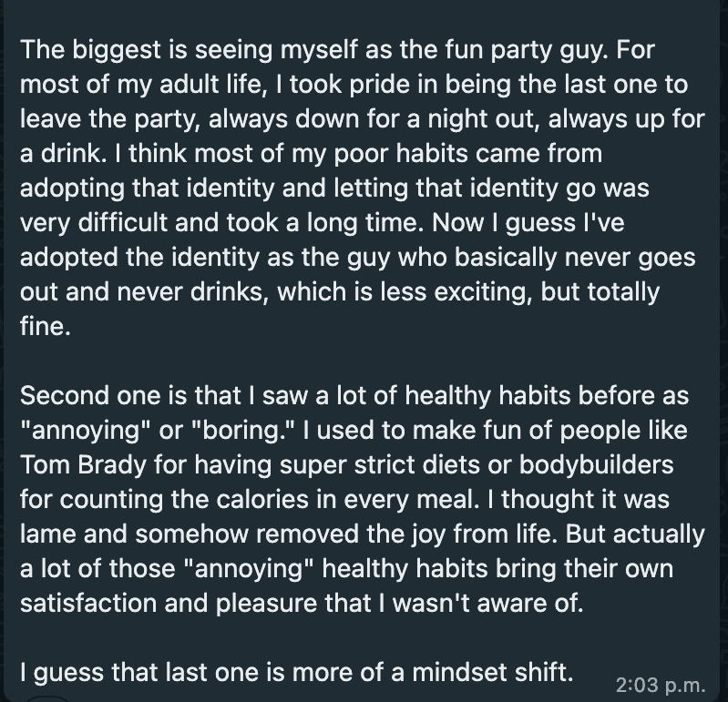
Task: Click the words "counting the calories"
Action: 184,499
